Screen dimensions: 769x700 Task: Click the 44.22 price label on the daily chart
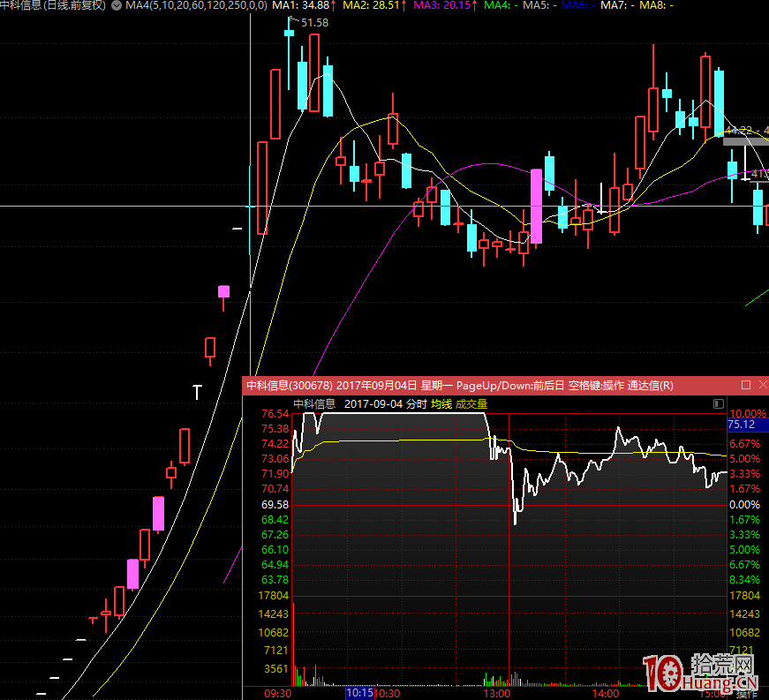[x=739, y=131]
